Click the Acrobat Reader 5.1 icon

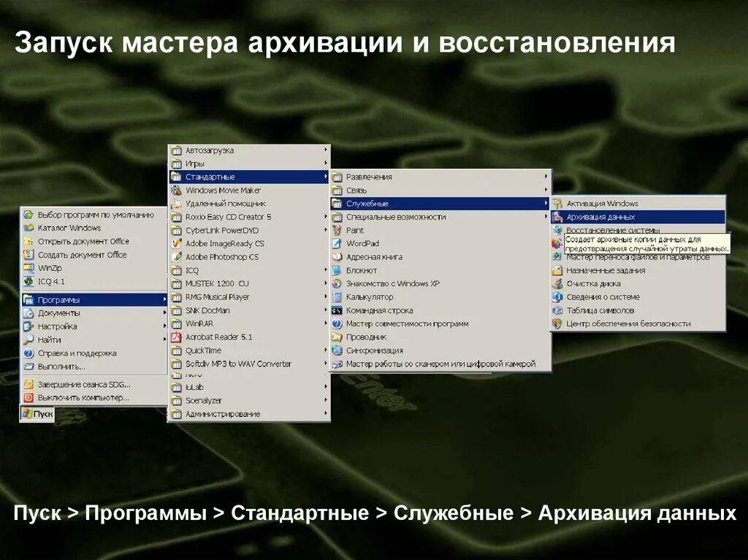(x=177, y=337)
